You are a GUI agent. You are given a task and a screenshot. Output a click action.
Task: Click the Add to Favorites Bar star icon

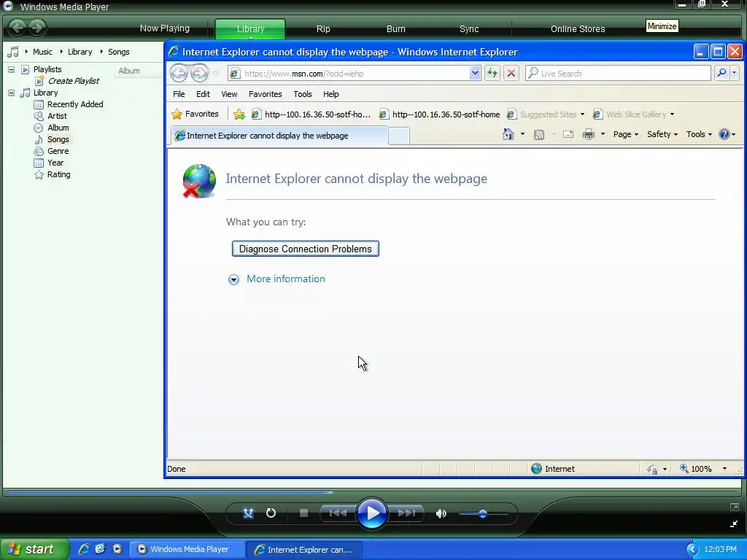click(239, 114)
